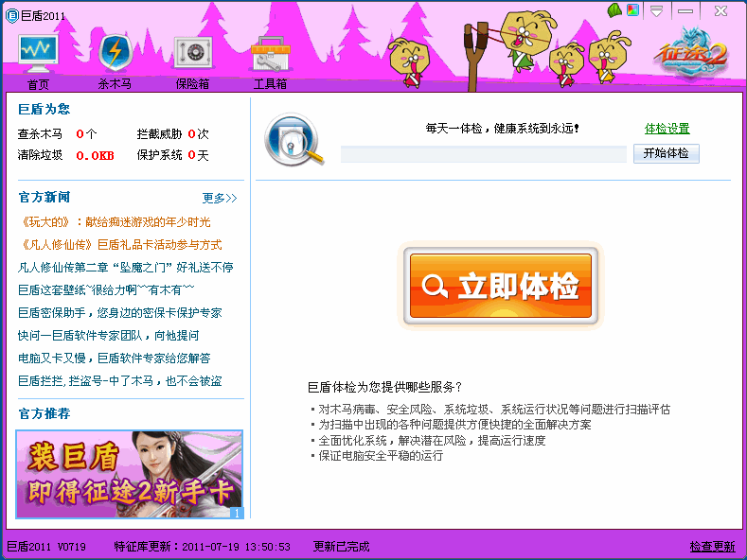The width and height of the screenshot is (747, 560).
Task: Open news 《凡人修仙传》巨盾礼品卡活动参与方式
Action: (x=120, y=245)
